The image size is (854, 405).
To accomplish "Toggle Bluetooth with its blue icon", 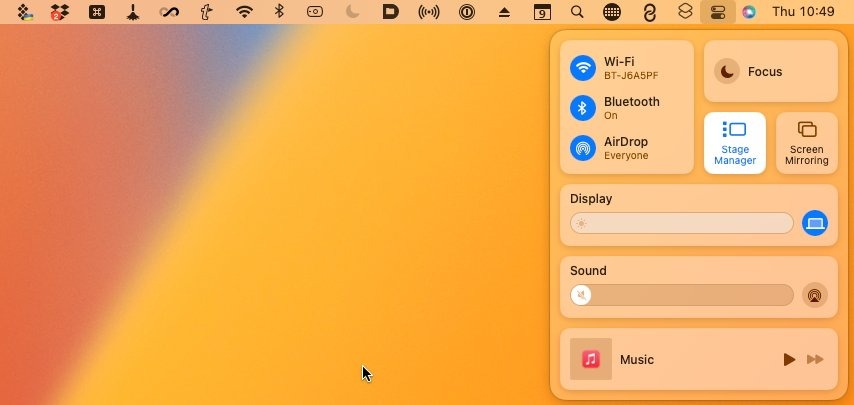I will [583, 108].
